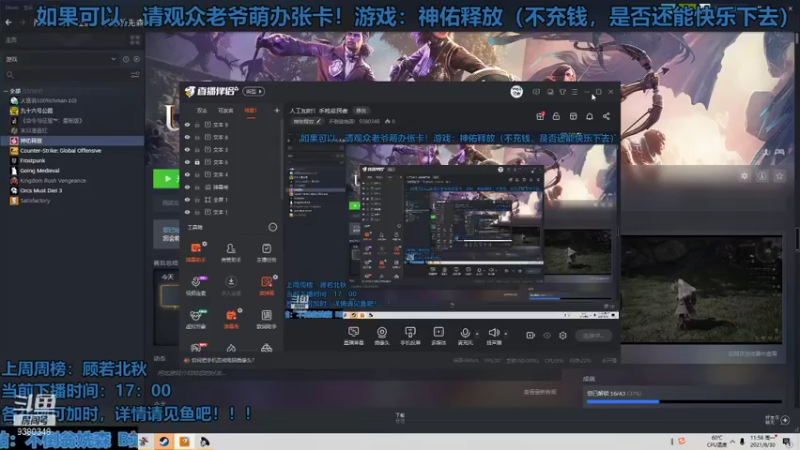Click the Steam search field in library

[66, 75]
